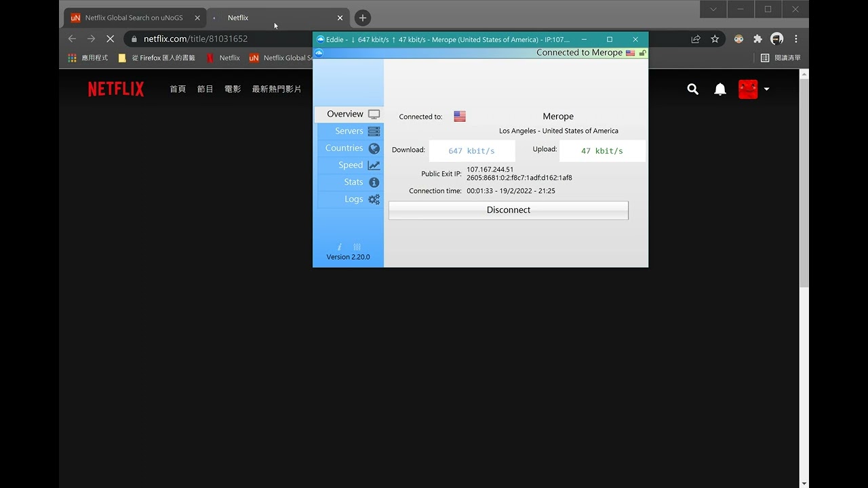Go to Netflix 首頁
Viewport: 868px width, 488px height.
[x=178, y=89]
